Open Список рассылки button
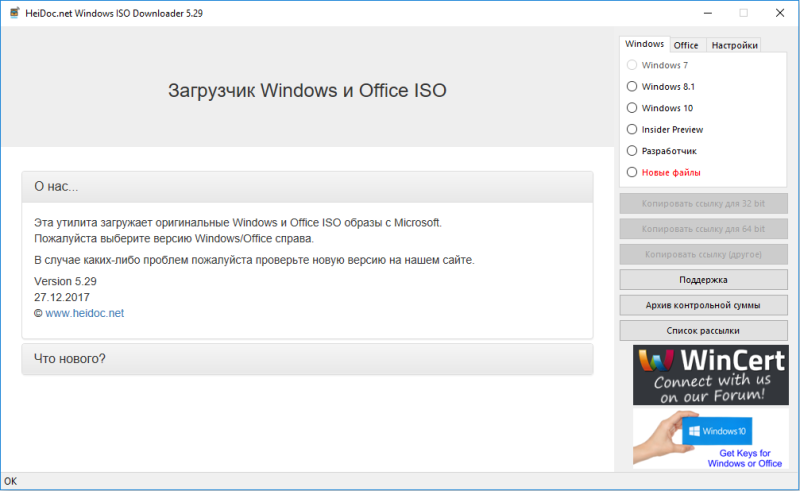The image size is (800, 491). [x=703, y=331]
